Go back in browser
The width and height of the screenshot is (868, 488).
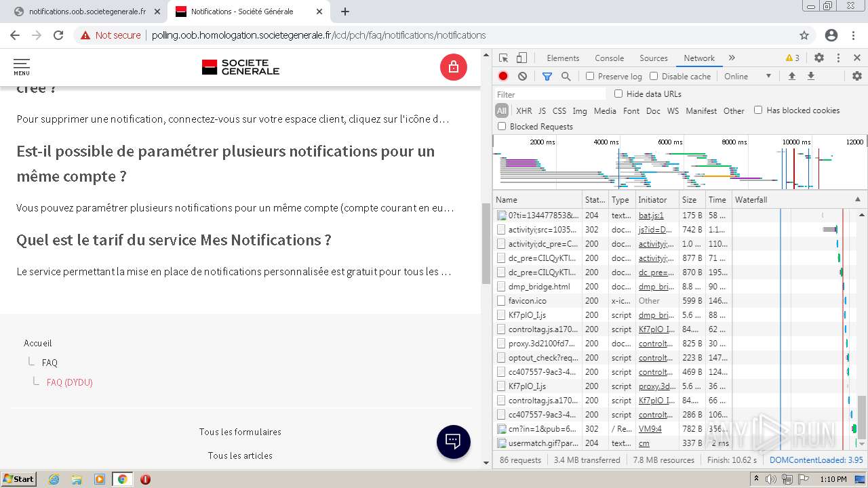(x=15, y=35)
